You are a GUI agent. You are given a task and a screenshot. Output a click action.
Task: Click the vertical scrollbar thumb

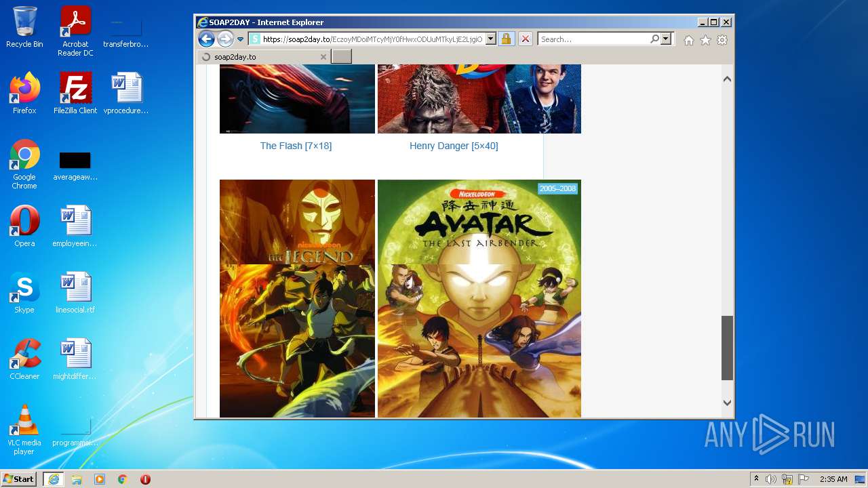727,348
